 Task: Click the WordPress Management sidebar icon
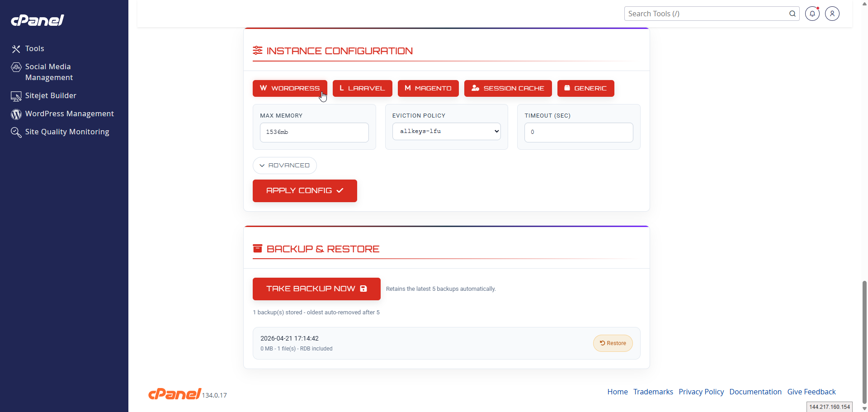16,114
